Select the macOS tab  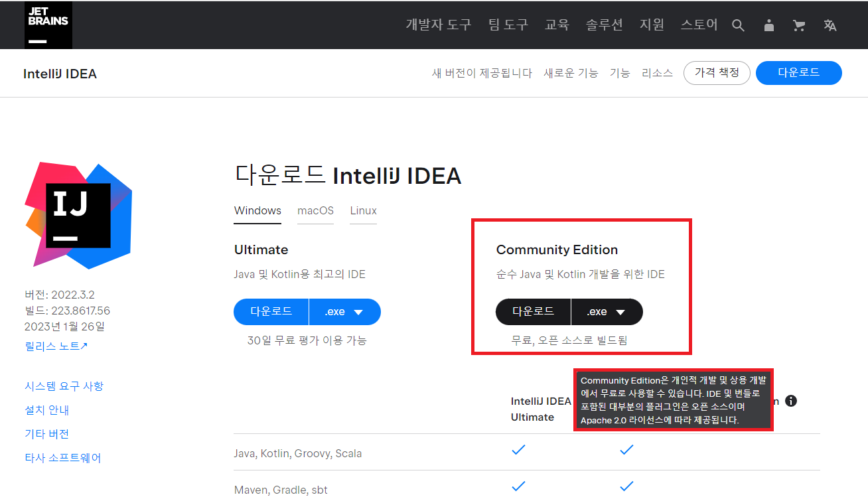[315, 211]
